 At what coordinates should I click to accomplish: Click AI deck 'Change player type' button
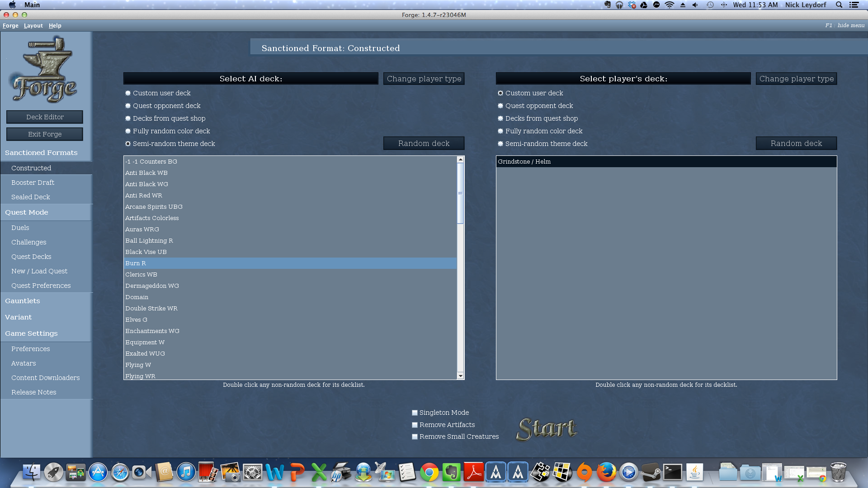pos(424,79)
